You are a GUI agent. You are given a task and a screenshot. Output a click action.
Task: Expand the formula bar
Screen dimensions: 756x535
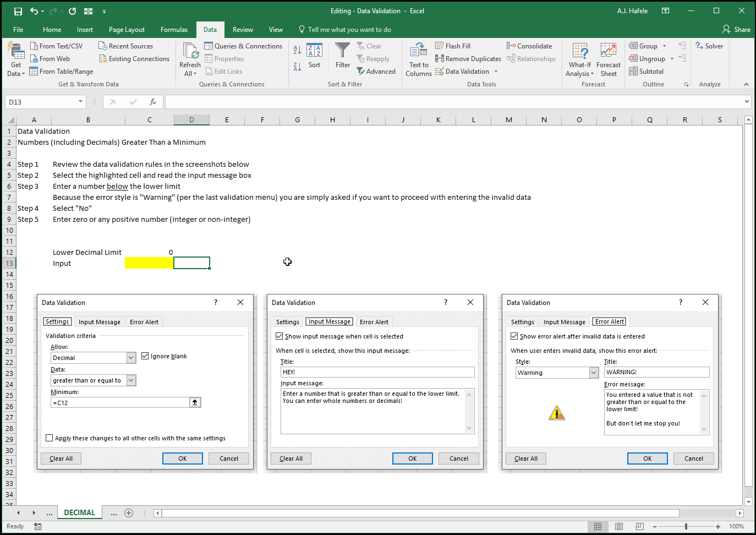pos(747,102)
